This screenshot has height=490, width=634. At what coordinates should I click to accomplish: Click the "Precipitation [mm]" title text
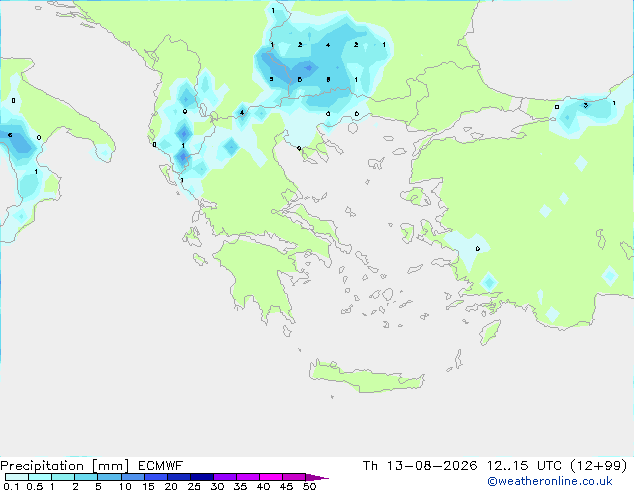click(65, 466)
